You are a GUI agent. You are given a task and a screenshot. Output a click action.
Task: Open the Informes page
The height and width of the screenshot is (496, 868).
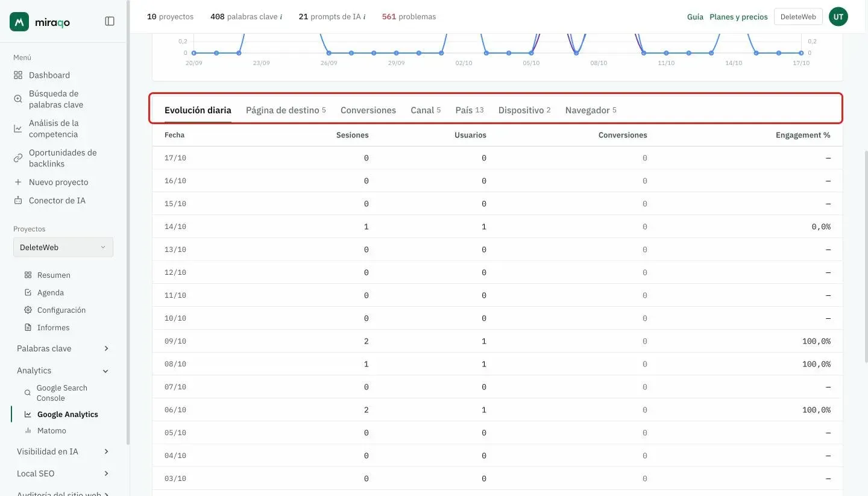pos(53,327)
